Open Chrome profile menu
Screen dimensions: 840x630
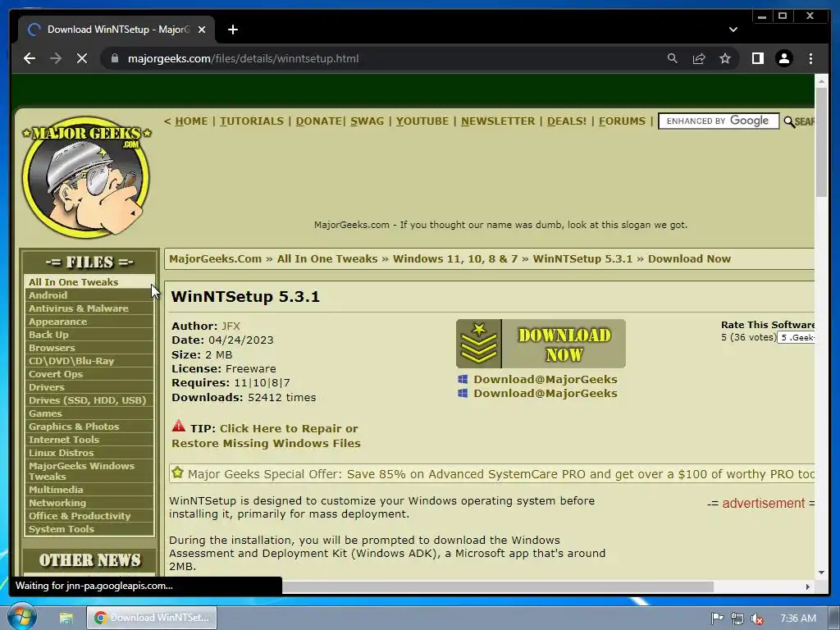783,58
